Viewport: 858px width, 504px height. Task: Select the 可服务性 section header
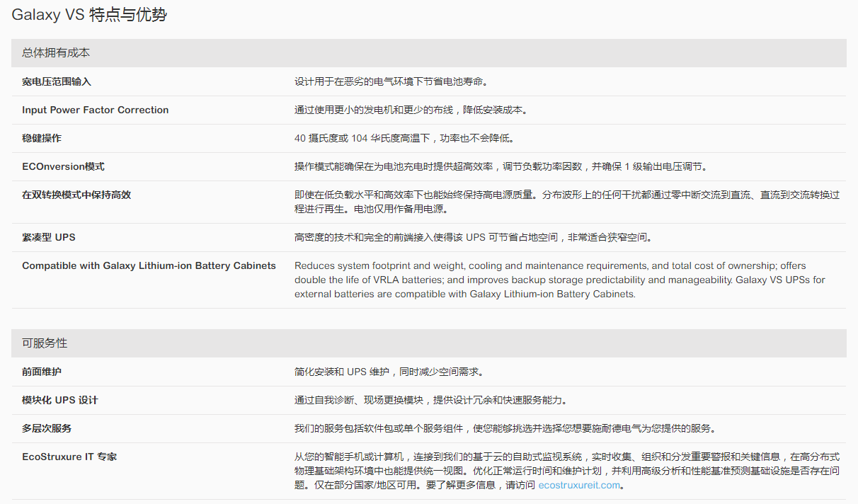45,343
